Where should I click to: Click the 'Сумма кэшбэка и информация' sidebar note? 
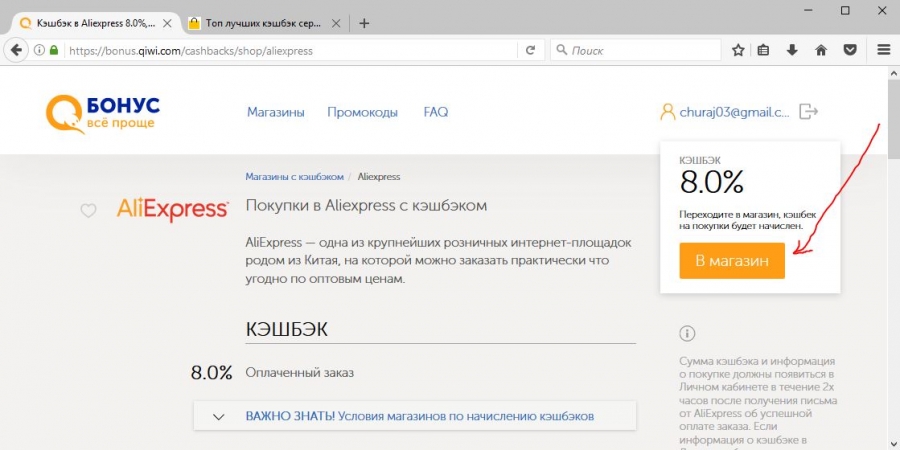coord(758,403)
